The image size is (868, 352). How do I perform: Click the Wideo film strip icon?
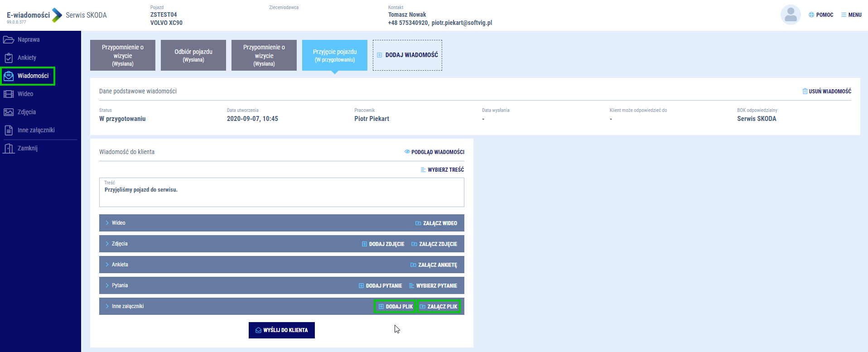pos(9,94)
